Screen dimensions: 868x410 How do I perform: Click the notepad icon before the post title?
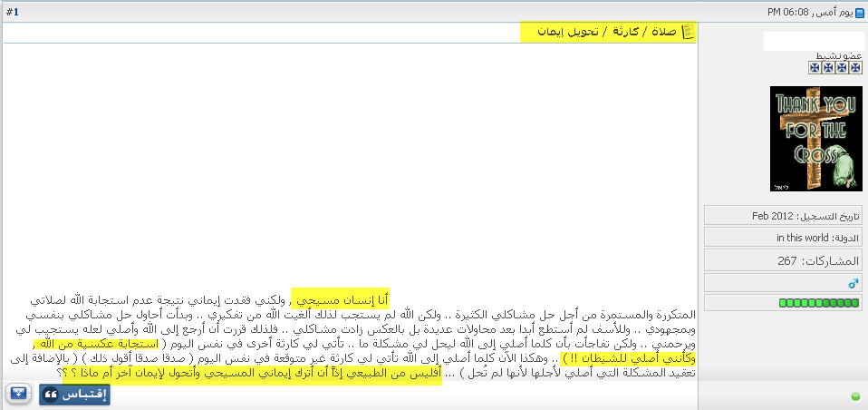[x=688, y=33]
